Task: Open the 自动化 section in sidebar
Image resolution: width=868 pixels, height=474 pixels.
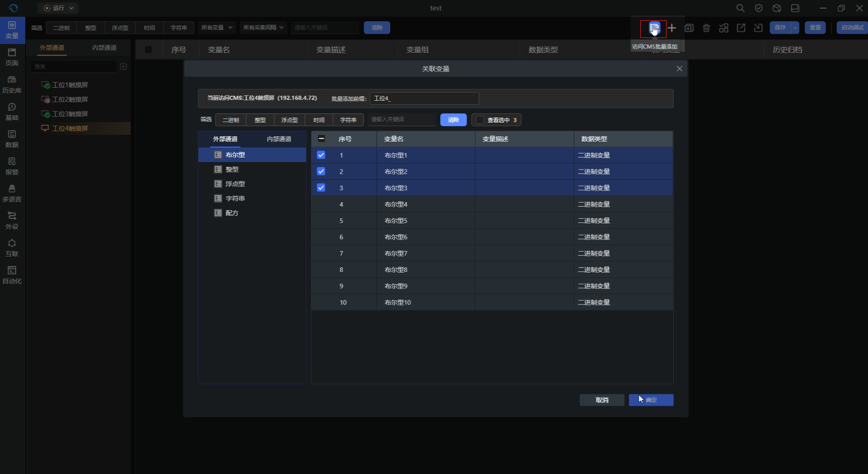Action: [x=12, y=275]
